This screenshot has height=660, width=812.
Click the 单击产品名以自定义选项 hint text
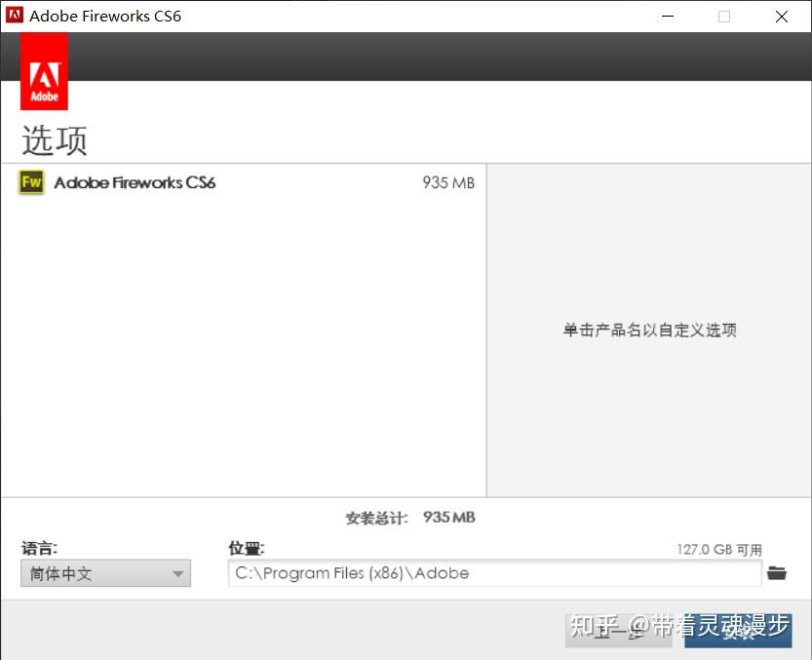[x=649, y=330]
